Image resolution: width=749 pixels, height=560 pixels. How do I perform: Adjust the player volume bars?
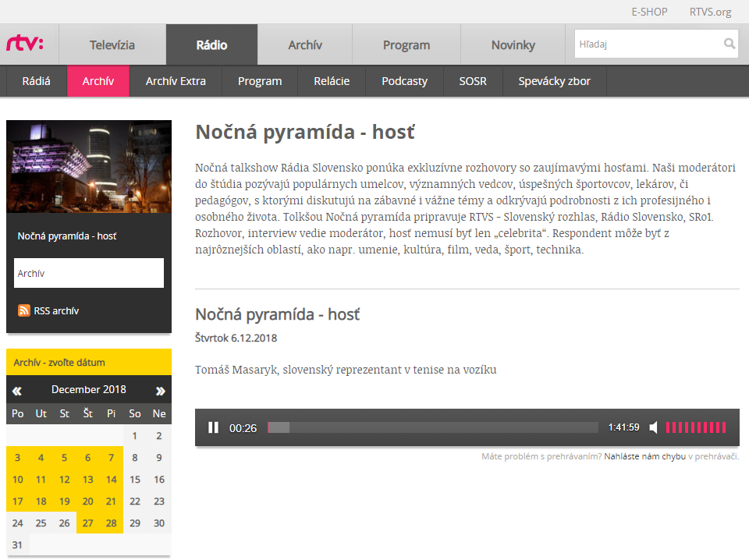[696, 427]
